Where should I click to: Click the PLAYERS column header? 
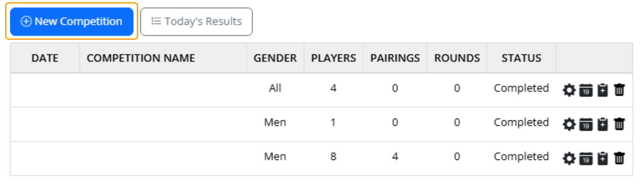tap(333, 58)
